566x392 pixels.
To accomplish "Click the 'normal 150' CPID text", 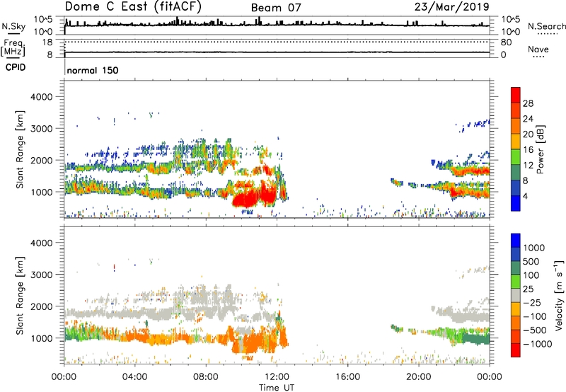I will [x=93, y=70].
